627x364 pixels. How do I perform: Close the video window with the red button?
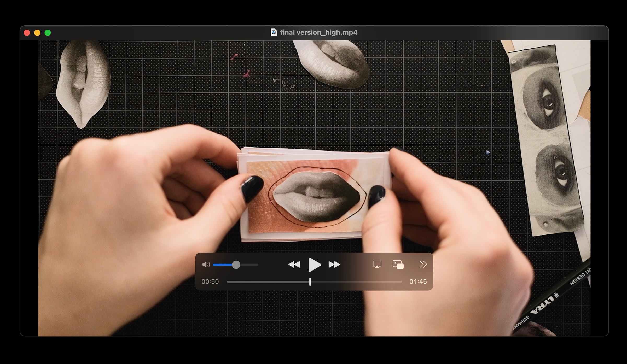tap(27, 33)
